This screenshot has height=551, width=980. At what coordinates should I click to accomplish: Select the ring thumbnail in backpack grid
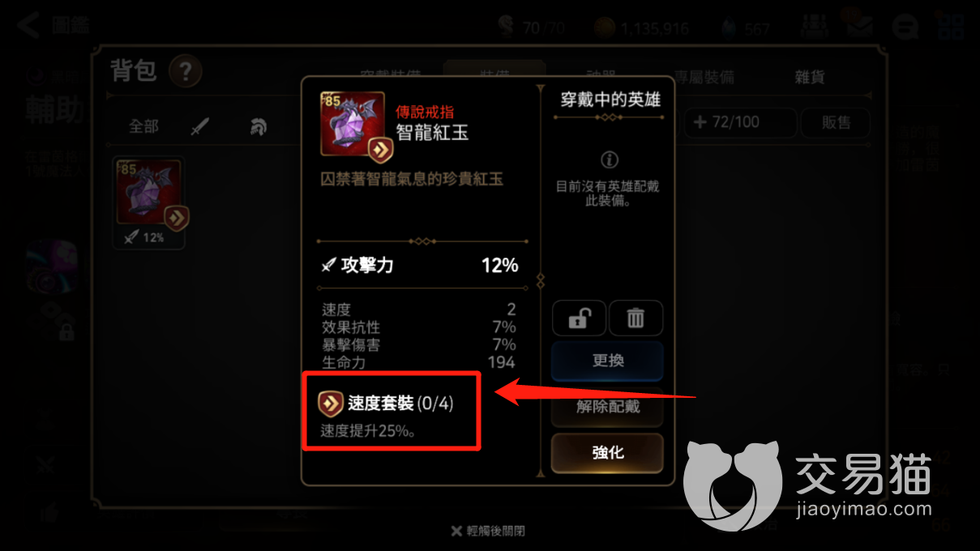[148, 203]
